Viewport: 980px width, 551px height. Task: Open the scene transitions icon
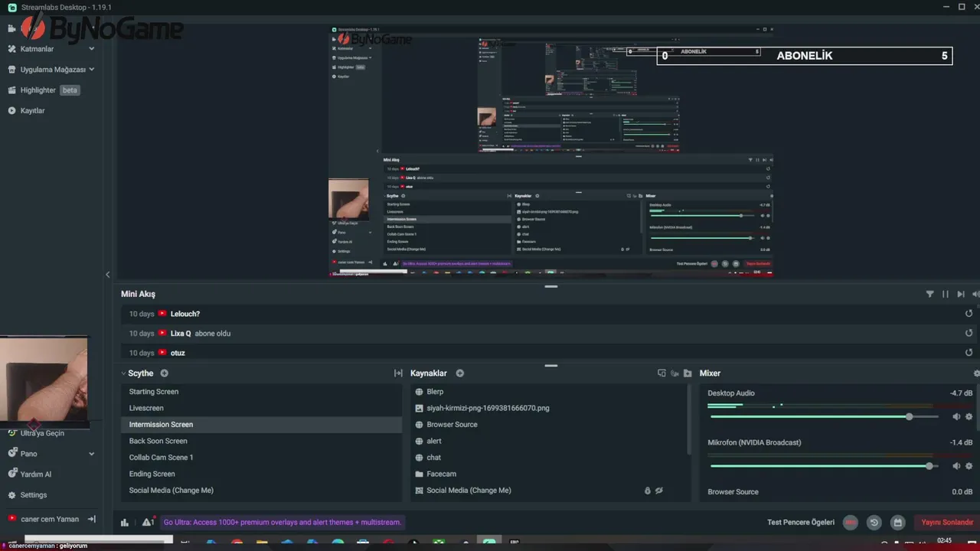(398, 373)
